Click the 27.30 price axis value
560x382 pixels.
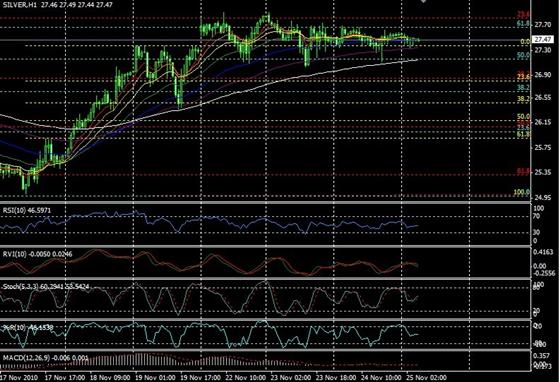click(x=543, y=50)
